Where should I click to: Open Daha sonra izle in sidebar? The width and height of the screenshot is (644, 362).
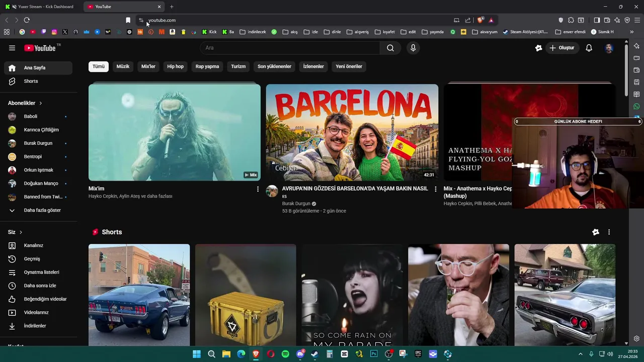(38, 286)
